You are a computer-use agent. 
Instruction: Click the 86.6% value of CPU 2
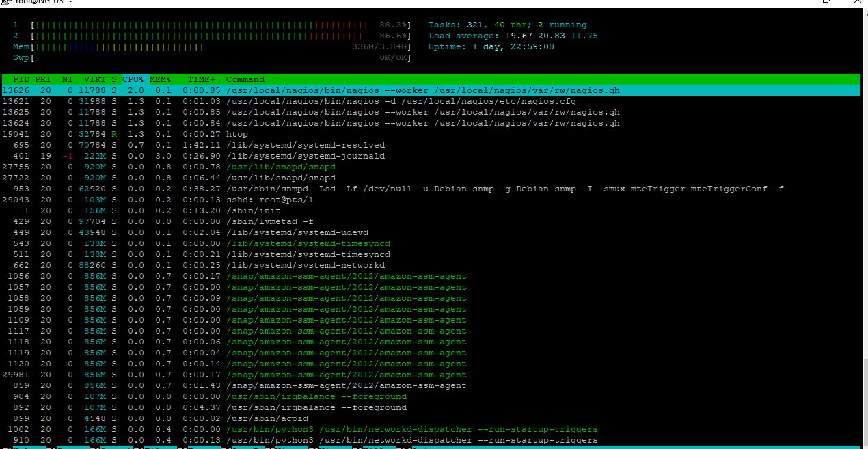393,36
